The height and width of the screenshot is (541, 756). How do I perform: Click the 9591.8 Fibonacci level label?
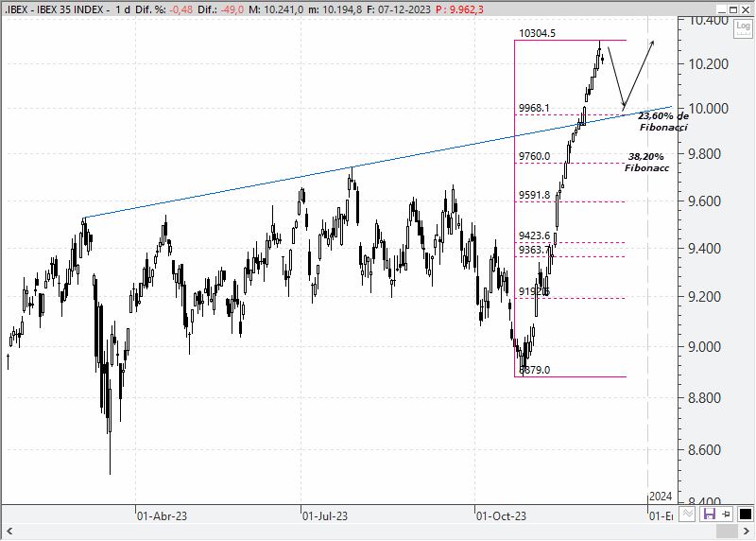[x=534, y=195]
